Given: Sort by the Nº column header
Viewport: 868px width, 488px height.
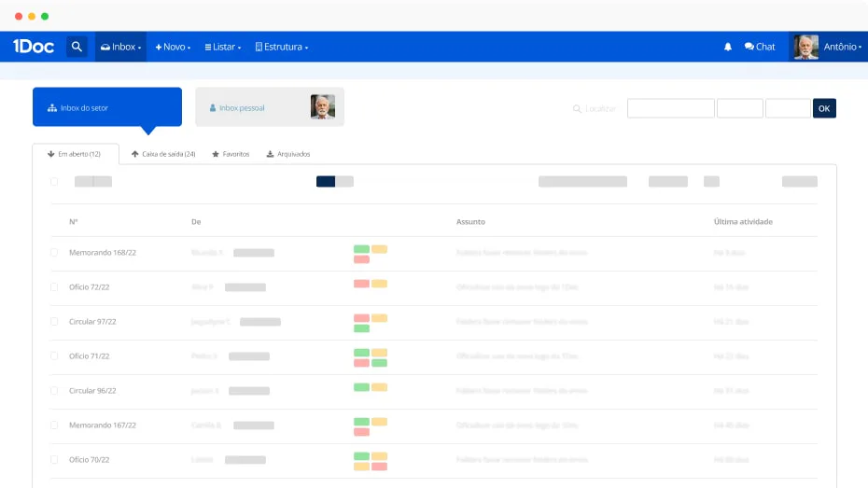Looking at the screenshot, I should click(73, 221).
